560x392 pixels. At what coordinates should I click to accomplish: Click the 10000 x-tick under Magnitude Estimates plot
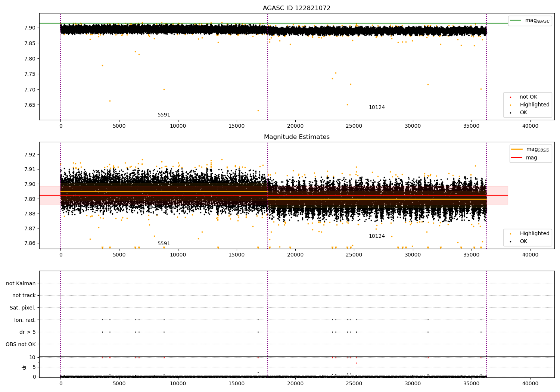pos(178,255)
